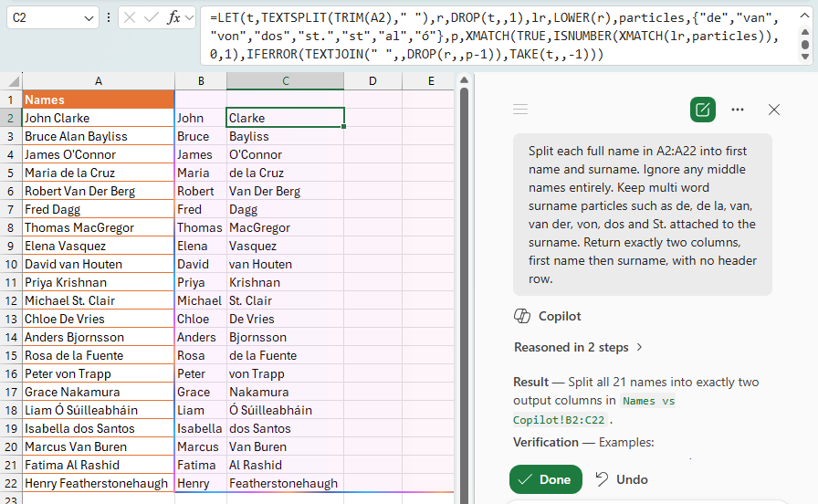Select surname cell Al Rashid
The width and height of the screenshot is (818, 504).
[x=286, y=465]
